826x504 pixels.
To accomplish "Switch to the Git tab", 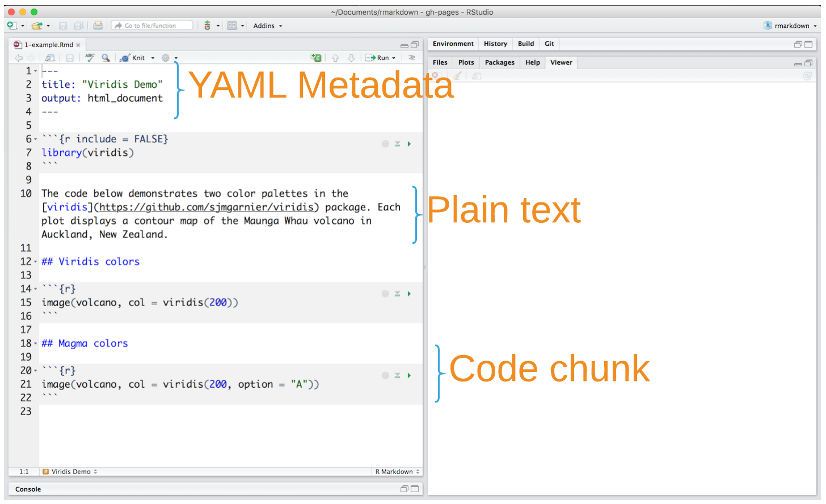I will pyautogui.click(x=549, y=44).
